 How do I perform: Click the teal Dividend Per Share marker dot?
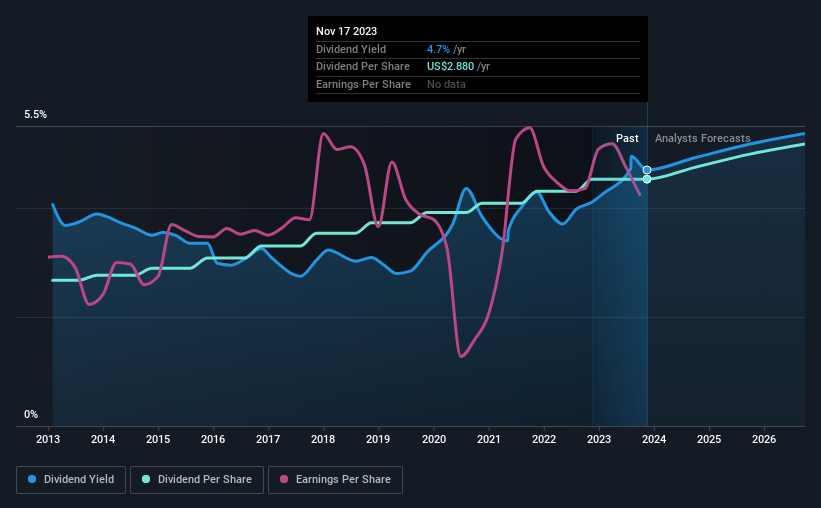pyautogui.click(x=647, y=179)
